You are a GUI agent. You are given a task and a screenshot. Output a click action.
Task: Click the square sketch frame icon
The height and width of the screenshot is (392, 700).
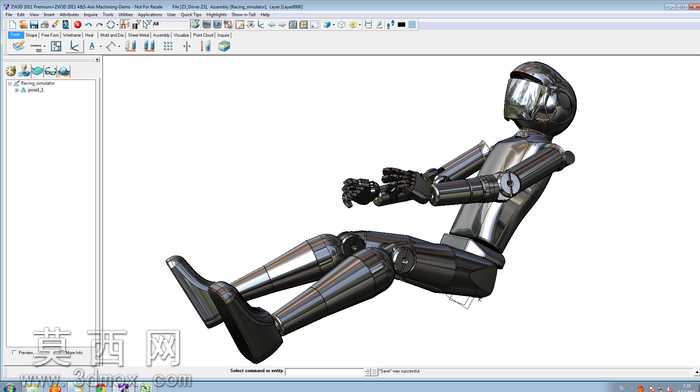click(x=56, y=46)
